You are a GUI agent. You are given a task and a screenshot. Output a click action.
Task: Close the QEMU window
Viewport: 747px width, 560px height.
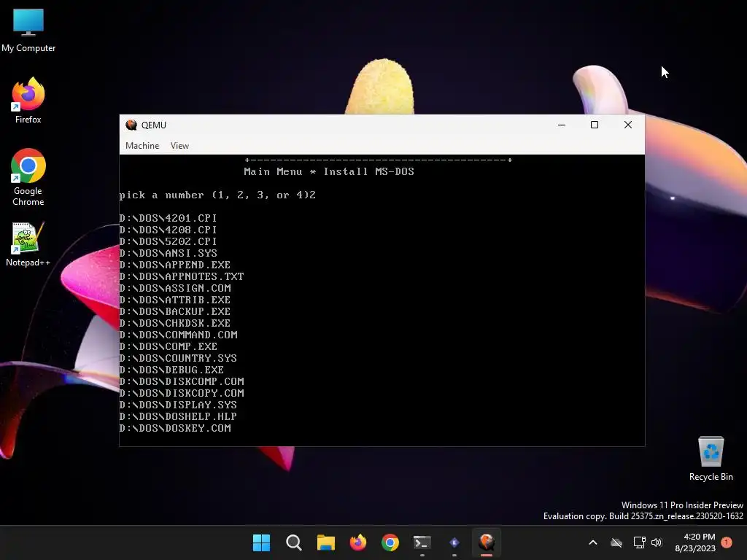(628, 125)
